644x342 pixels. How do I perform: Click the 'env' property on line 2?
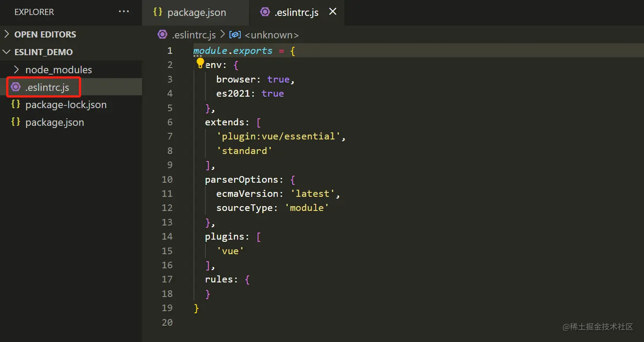(214, 65)
